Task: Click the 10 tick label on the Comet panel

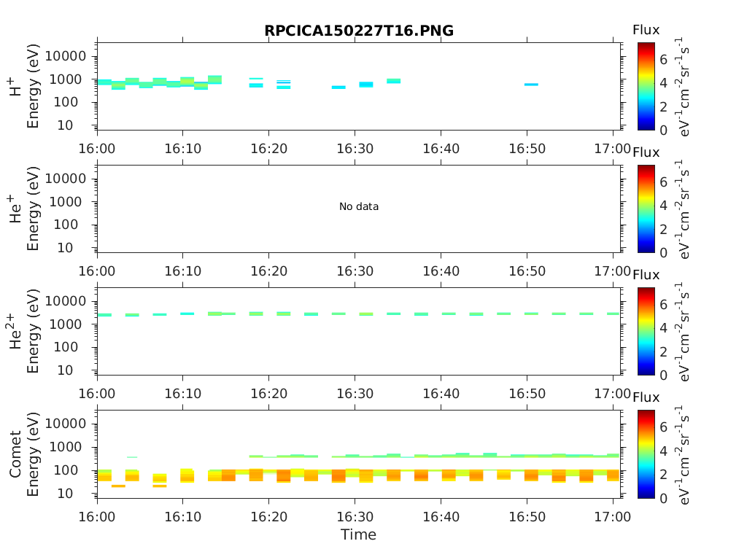Action: (65, 494)
